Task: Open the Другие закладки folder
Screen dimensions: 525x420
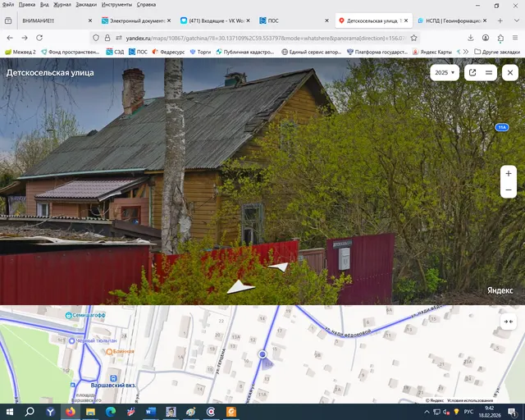Action: [x=497, y=52]
